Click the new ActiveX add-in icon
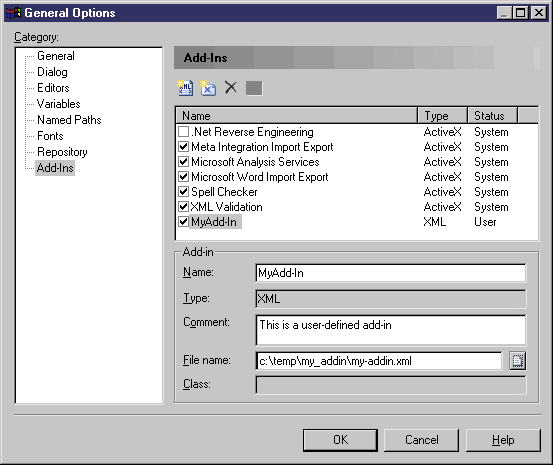Image resolution: width=553 pixels, height=465 pixels. [x=208, y=88]
